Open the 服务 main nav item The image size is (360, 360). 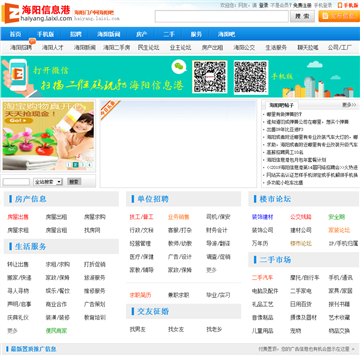pos(196,34)
